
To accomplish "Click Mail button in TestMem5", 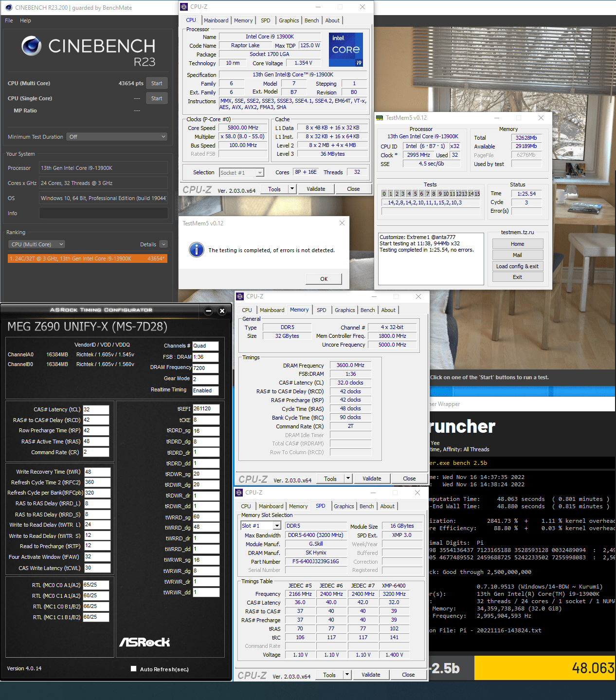I will pos(518,255).
